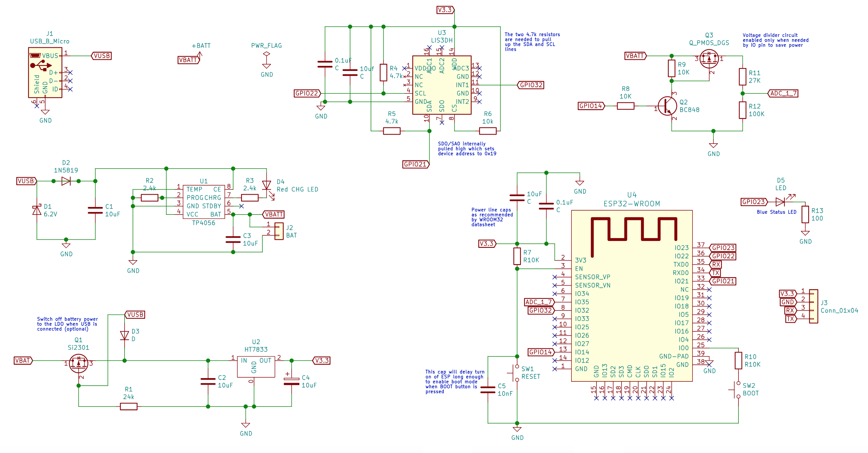Image resolution: width=868 pixels, height=453 pixels.
Task: Click the TX label on ESP32 RXD0
Action: pyautogui.click(x=715, y=273)
